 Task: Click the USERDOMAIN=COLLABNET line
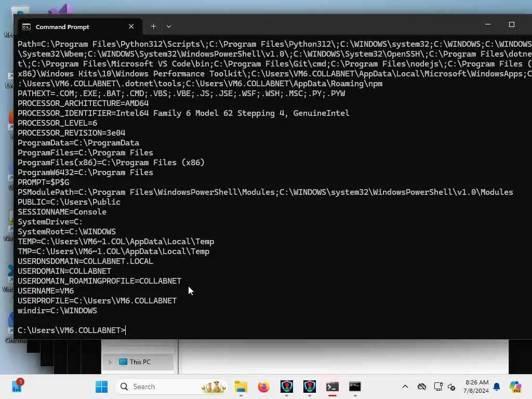tap(64, 271)
